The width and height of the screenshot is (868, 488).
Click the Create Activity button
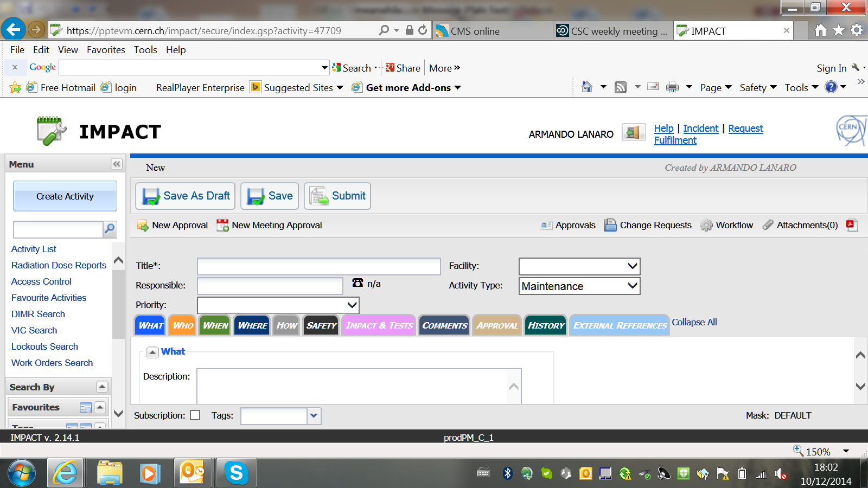coord(65,196)
